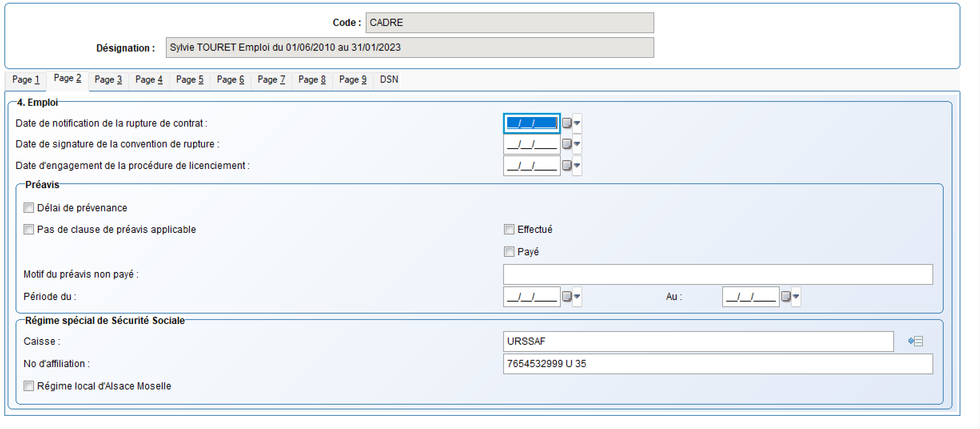The width and height of the screenshot is (980, 429).
Task: Click 'Motif du préavis non payé' label
Action: coord(81,274)
